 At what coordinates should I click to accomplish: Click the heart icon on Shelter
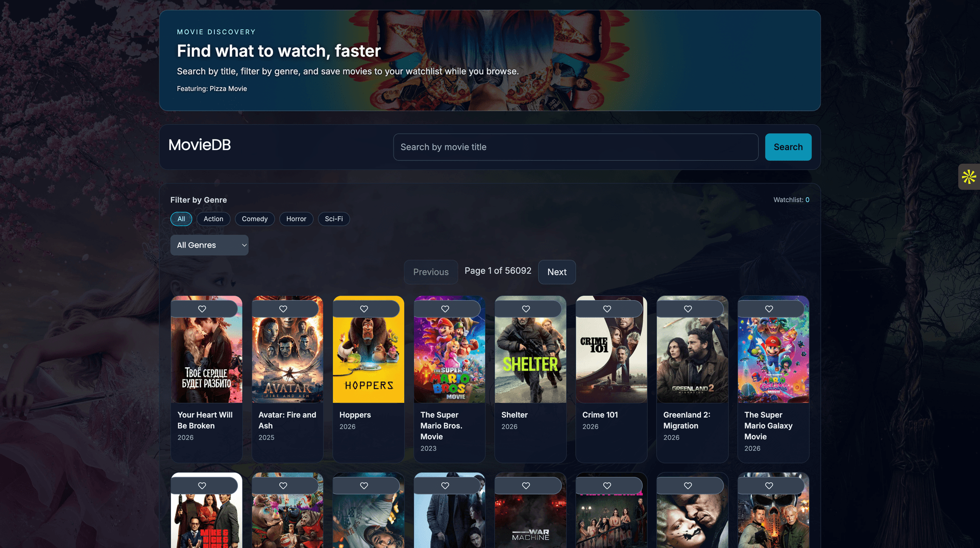pyautogui.click(x=526, y=308)
